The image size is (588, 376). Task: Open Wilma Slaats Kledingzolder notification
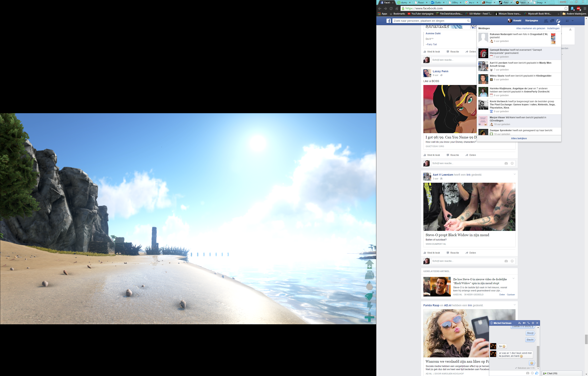pos(519,79)
